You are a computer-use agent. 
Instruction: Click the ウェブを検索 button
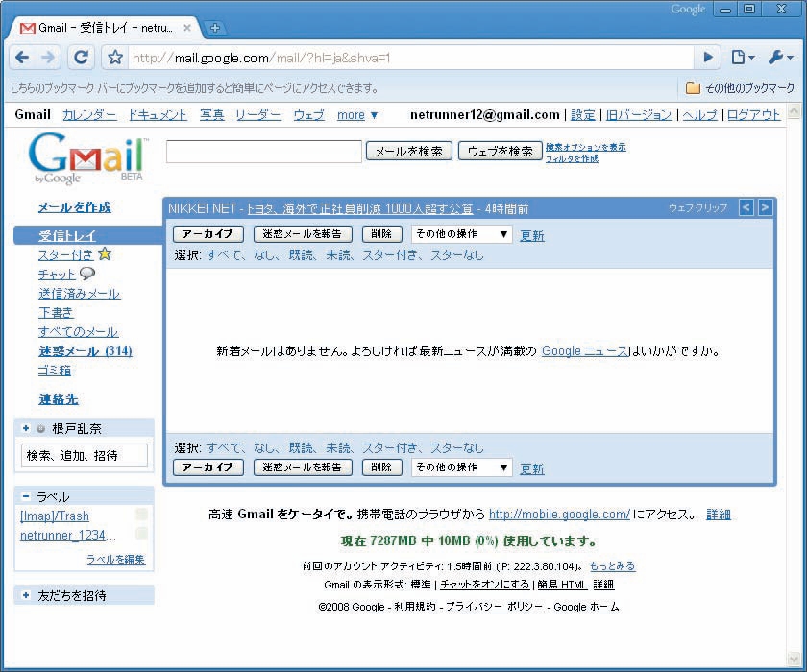pos(501,151)
